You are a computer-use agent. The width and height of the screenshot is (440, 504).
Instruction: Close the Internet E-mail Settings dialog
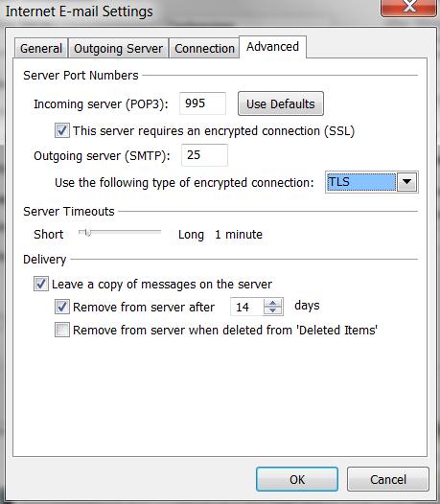(409, 7)
